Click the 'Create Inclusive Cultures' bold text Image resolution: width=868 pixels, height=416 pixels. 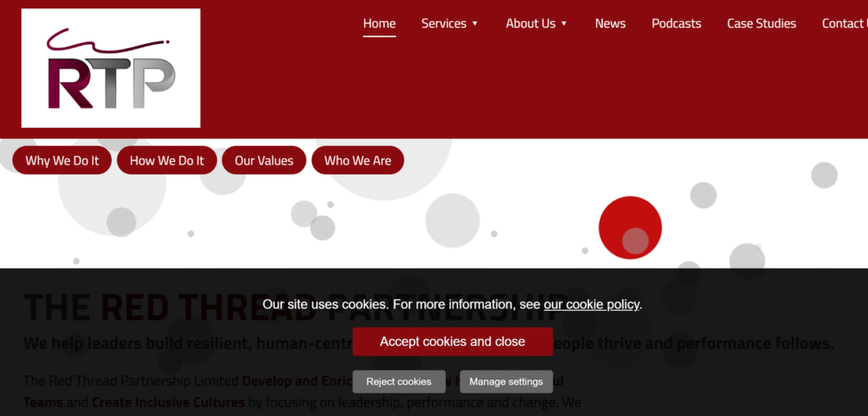169,402
